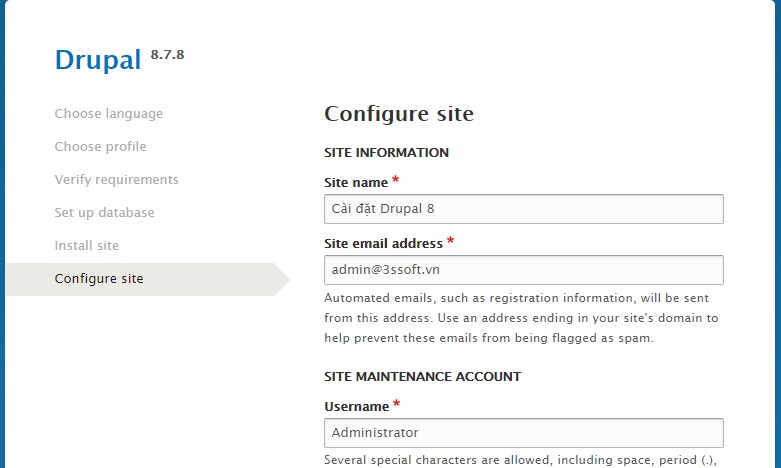
Task: Click the Site email address label
Action: (384, 243)
